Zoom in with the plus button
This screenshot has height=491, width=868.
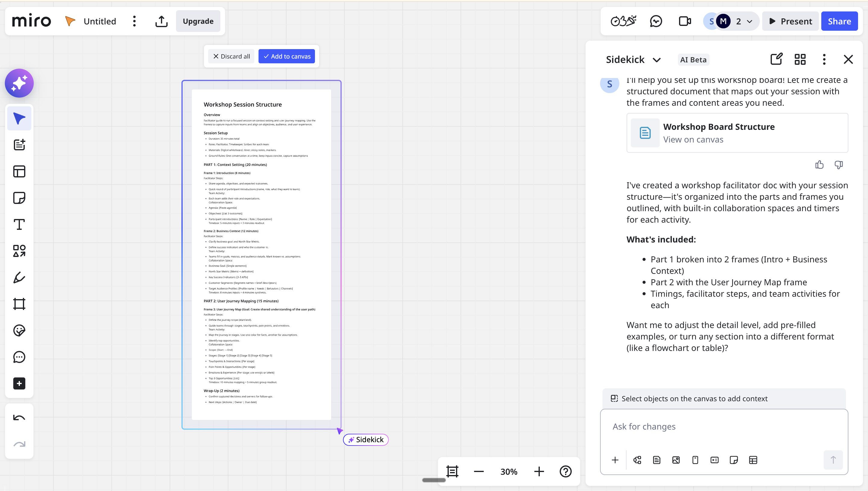point(539,471)
